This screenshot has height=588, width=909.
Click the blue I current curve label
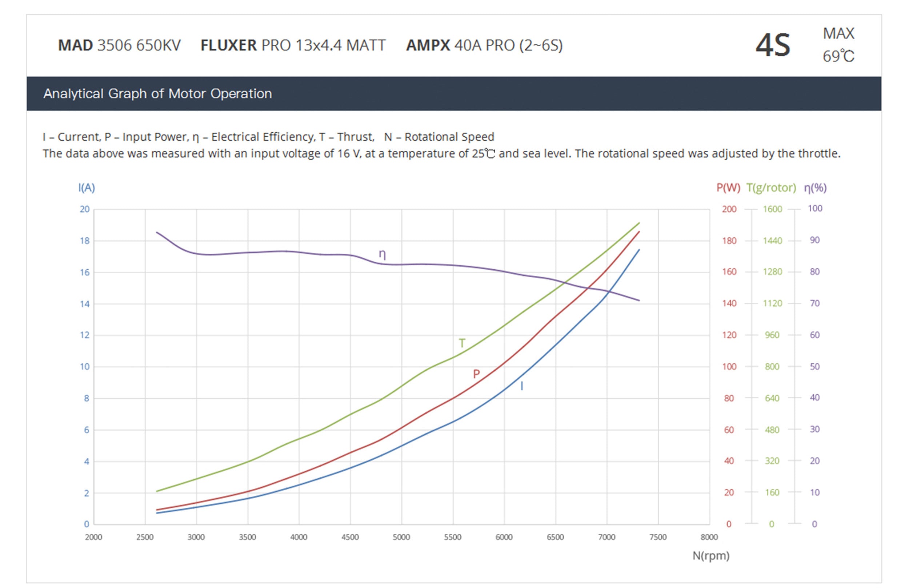522,386
